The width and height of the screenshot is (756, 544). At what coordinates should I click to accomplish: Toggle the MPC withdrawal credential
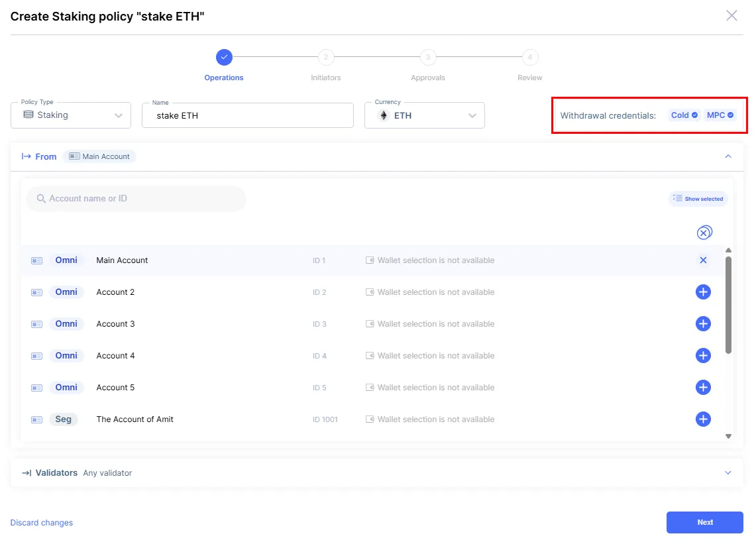tap(720, 115)
